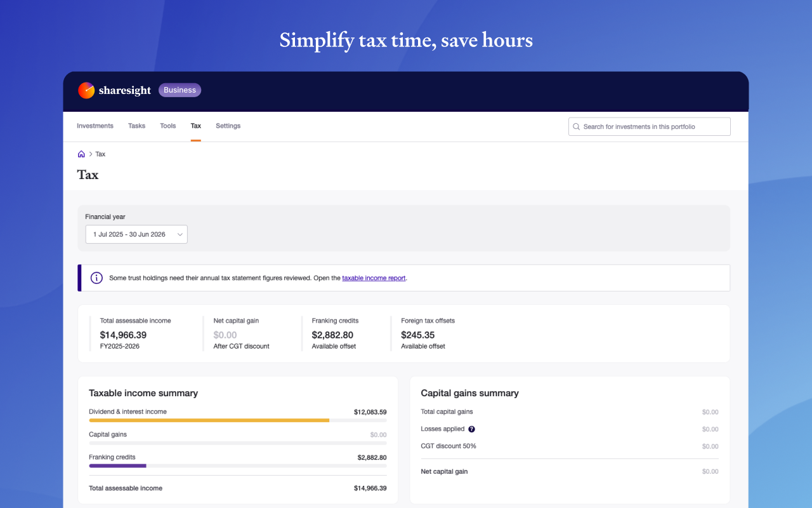812x508 pixels.
Task: Click the search magnifier icon
Action: (577, 126)
